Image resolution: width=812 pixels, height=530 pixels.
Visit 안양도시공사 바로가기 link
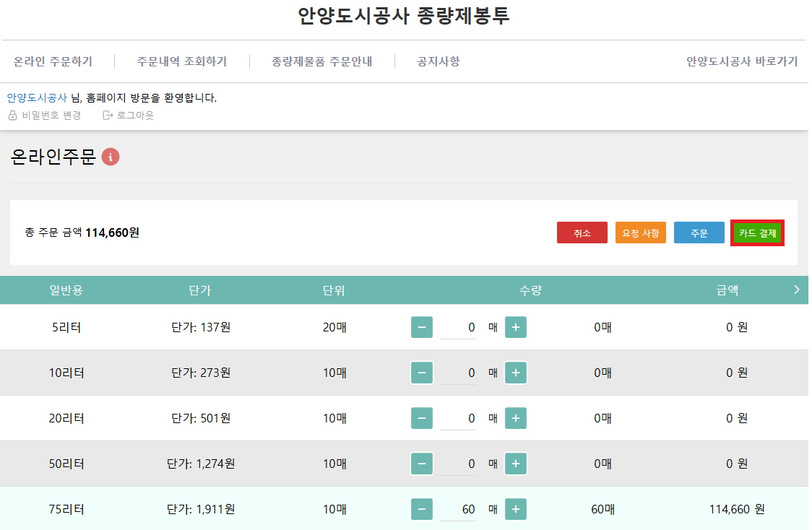[741, 61]
